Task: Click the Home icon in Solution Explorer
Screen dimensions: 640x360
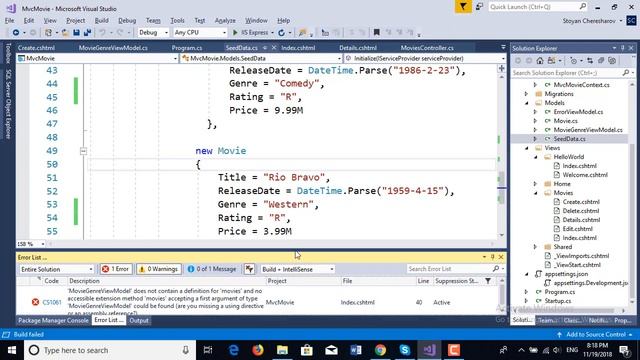Action: click(x=540, y=61)
